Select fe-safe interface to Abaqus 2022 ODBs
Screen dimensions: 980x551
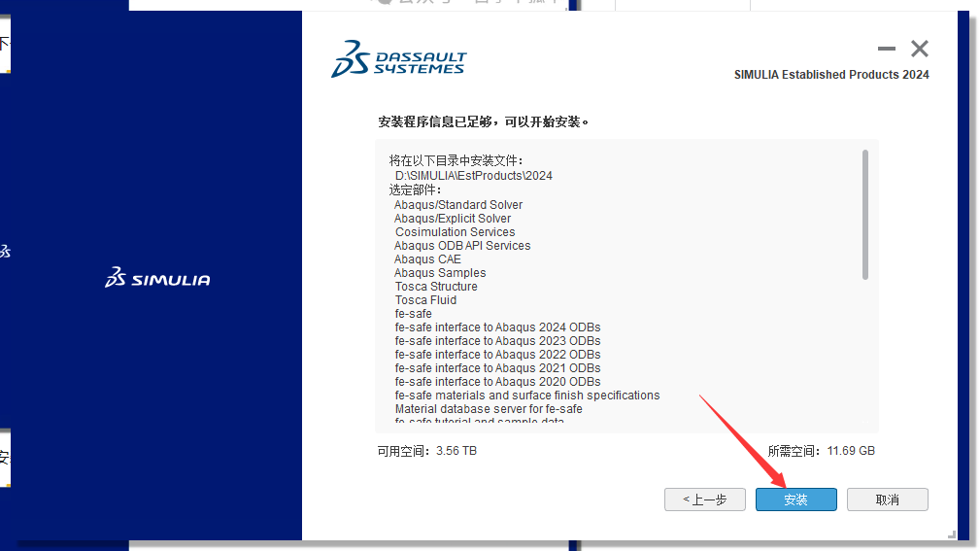(x=497, y=355)
